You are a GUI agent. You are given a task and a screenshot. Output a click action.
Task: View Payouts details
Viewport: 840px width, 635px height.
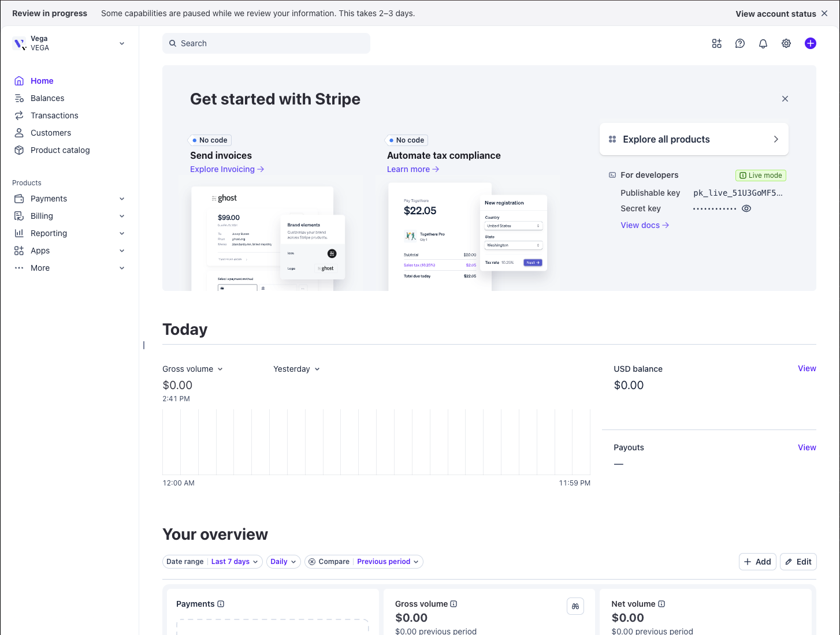807,447
